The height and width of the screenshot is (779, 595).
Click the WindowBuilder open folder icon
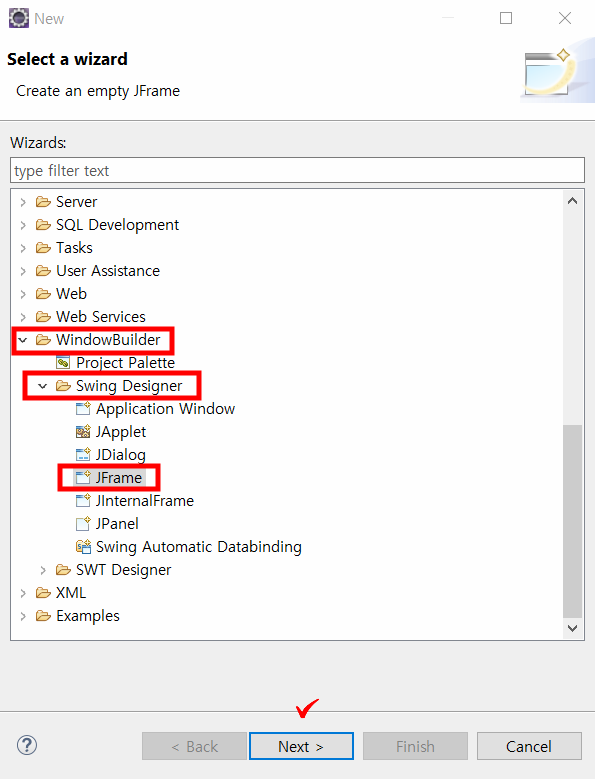[43, 340]
